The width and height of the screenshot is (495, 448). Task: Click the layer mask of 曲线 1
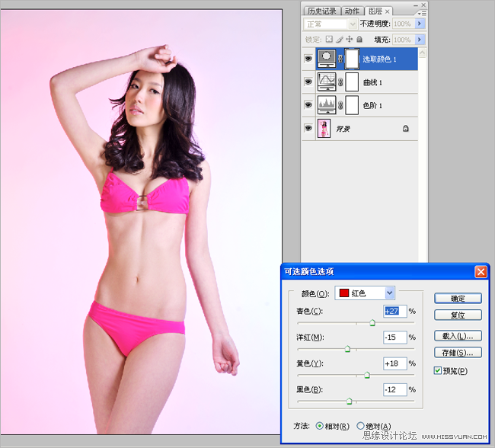(x=352, y=82)
